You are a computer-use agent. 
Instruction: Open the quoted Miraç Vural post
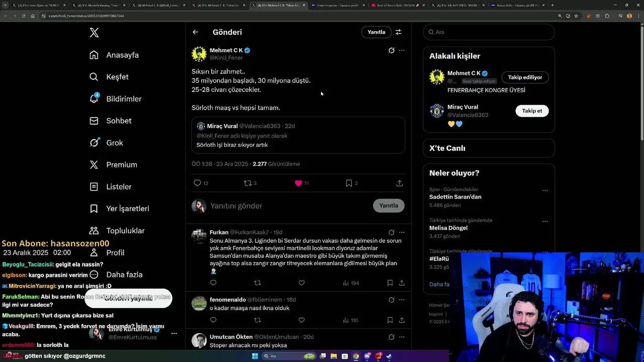(x=298, y=135)
